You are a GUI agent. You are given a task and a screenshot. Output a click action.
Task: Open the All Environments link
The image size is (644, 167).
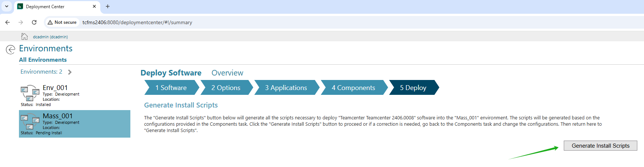(43, 60)
